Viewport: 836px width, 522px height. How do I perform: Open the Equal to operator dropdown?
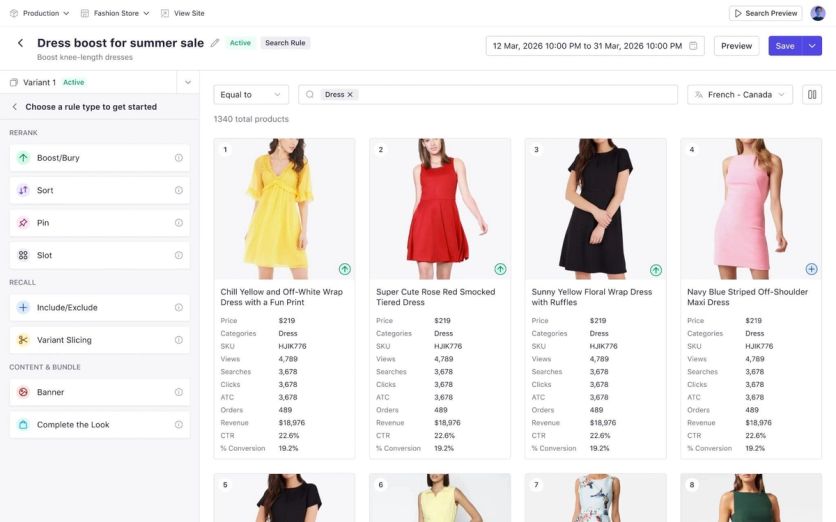[251, 94]
